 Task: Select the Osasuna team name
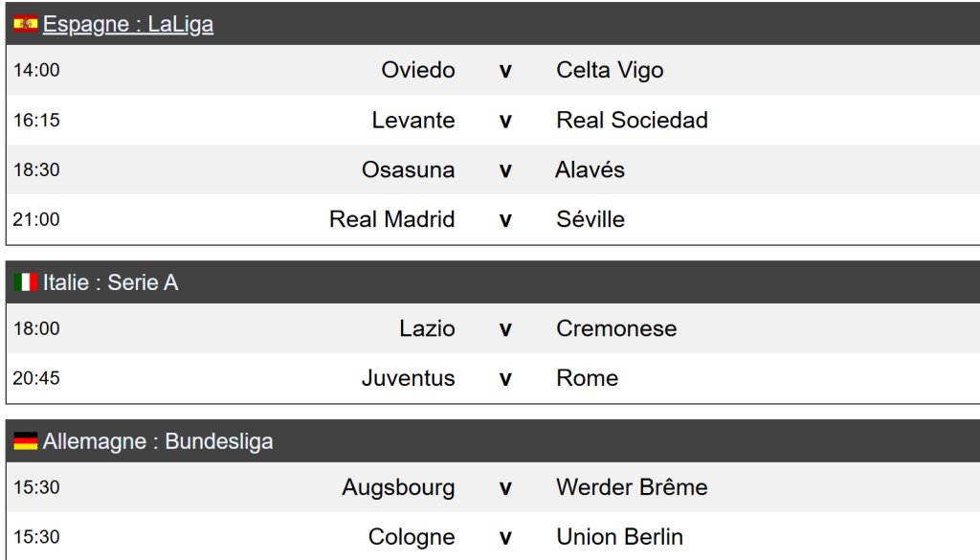click(x=409, y=170)
